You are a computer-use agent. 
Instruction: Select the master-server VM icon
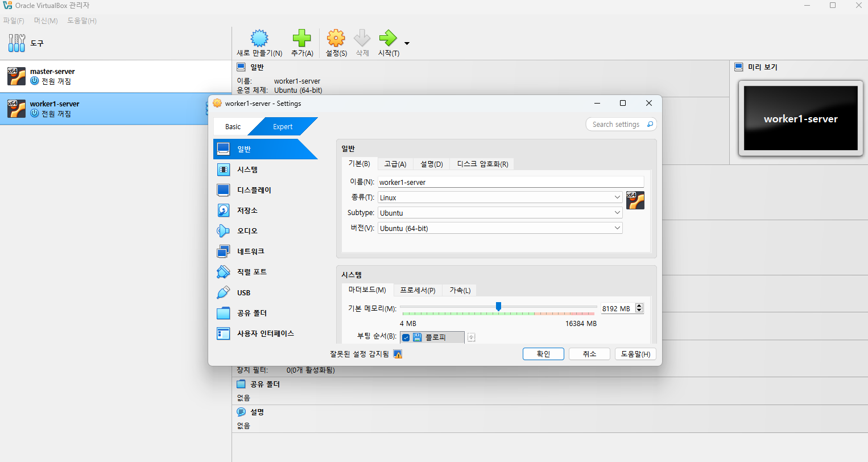[16, 76]
